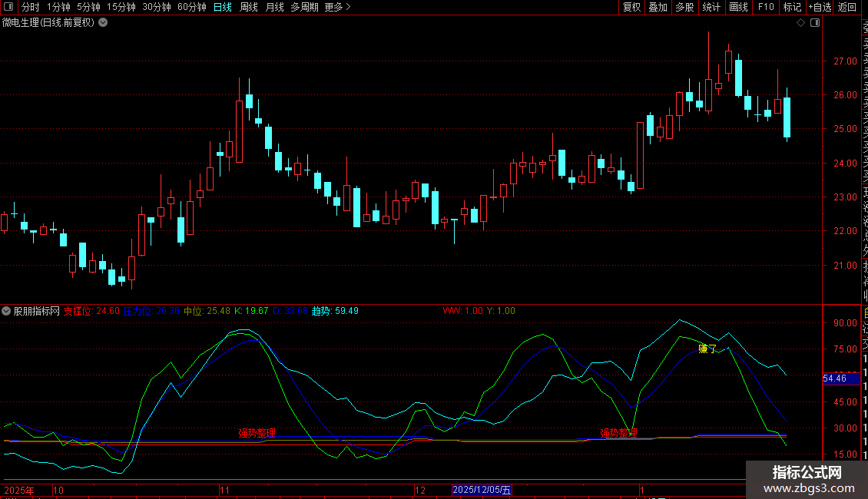Expand the 更多 periods menu

pos(337,7)
